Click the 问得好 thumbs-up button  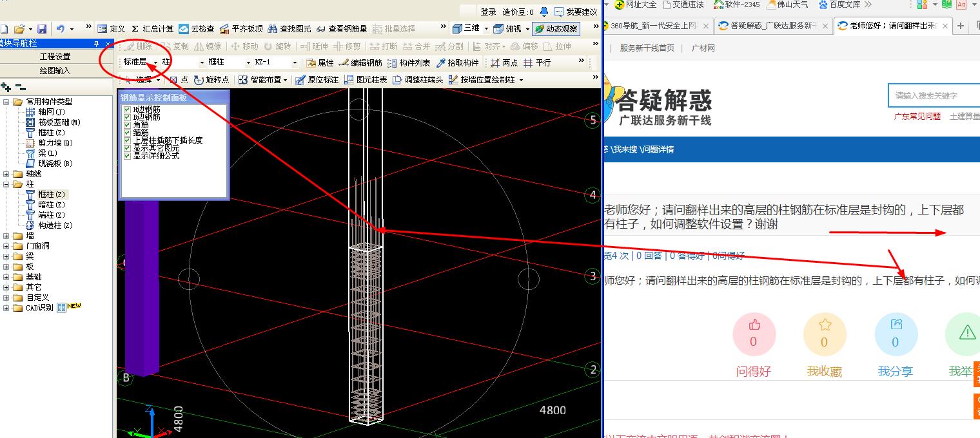point(754,335)
